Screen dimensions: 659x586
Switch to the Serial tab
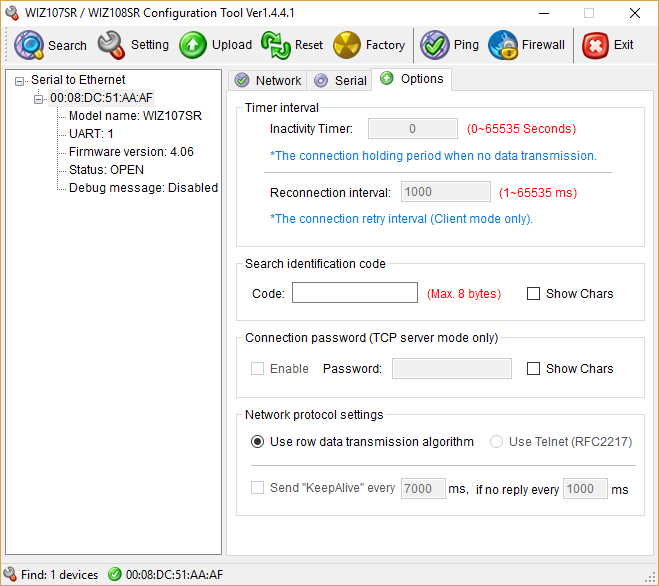[339, 80]
